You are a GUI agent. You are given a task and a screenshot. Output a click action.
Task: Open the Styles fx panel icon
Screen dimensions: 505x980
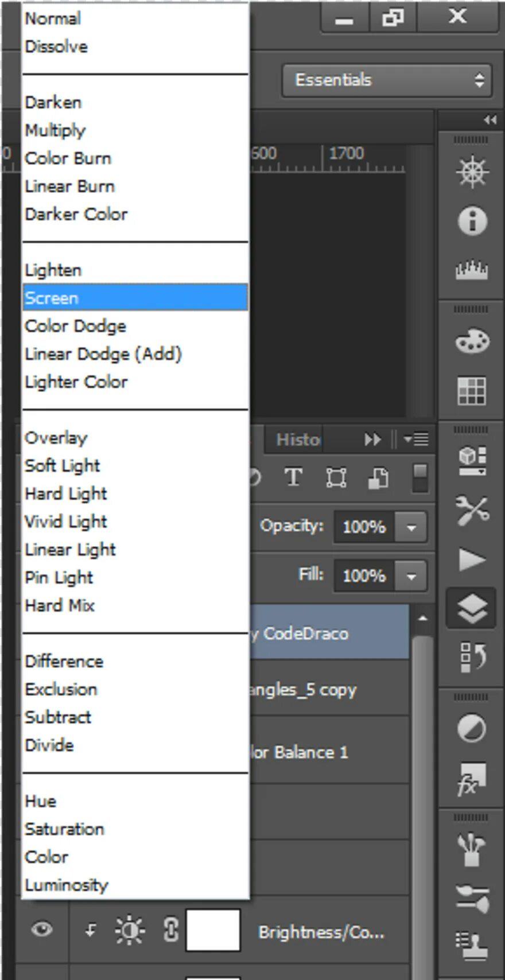pyautogui.click(x=472, y=779)
